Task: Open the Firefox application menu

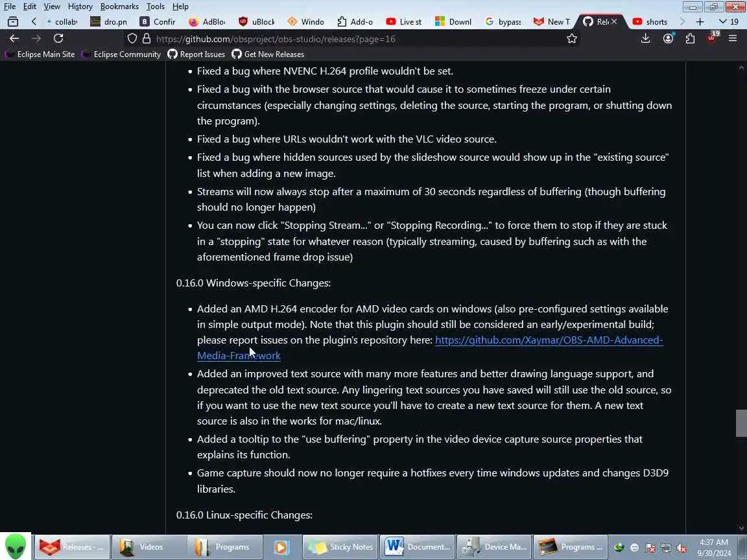Action: click(x=733, y=39)
